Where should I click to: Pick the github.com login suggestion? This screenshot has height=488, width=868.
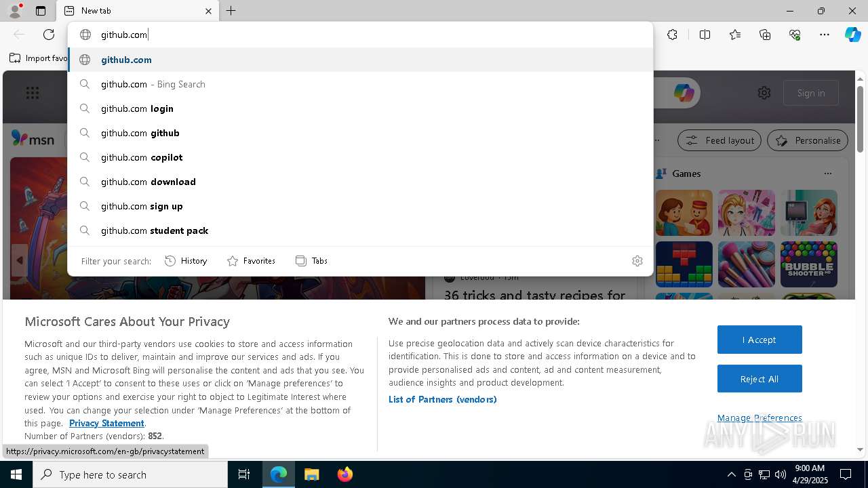coord(360,108)
